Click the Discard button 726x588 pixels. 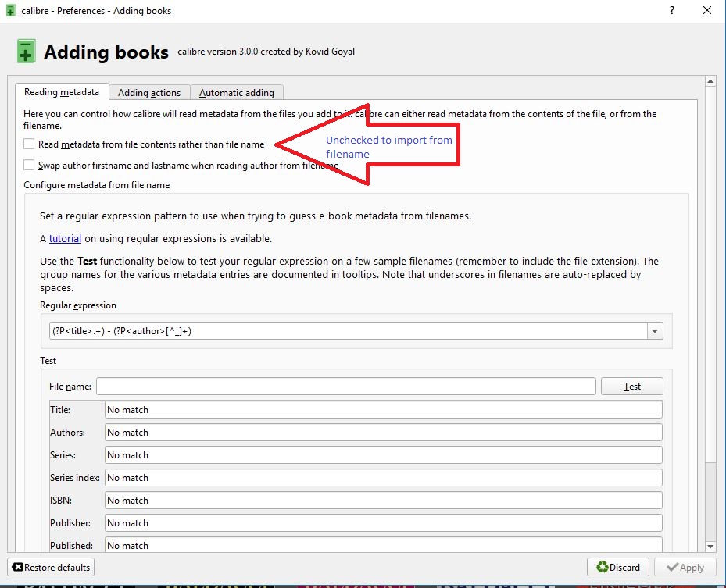point(617,567)
